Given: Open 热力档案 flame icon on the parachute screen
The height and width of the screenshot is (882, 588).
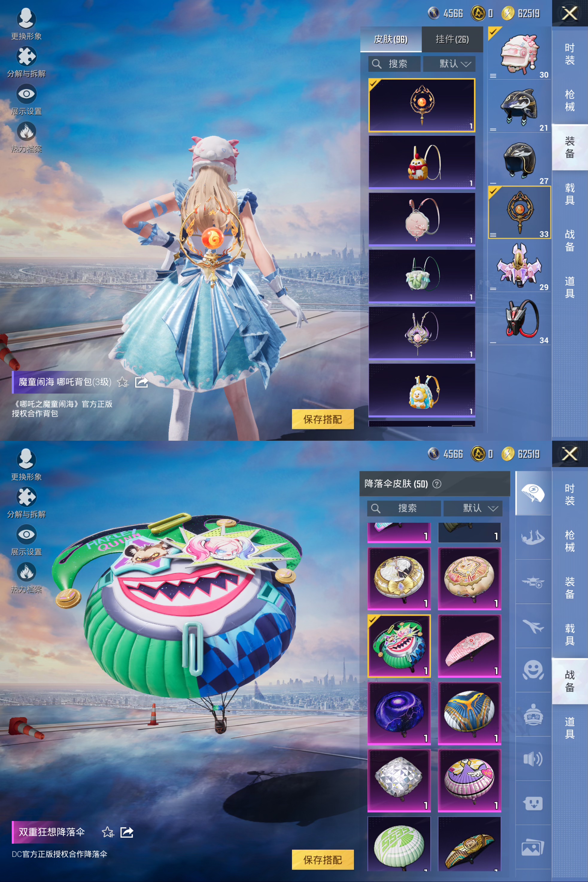Looking at the screenshot, I should [x=26, y=572].
